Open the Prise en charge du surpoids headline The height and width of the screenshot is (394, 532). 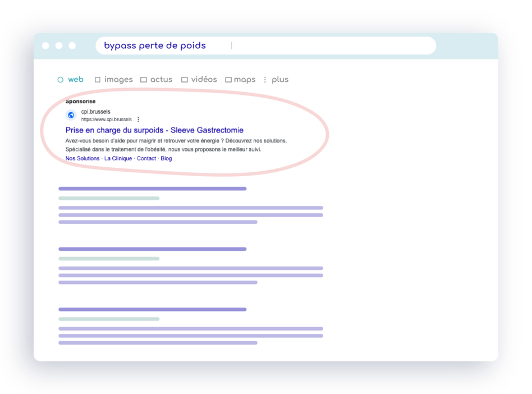coord(154,130)
